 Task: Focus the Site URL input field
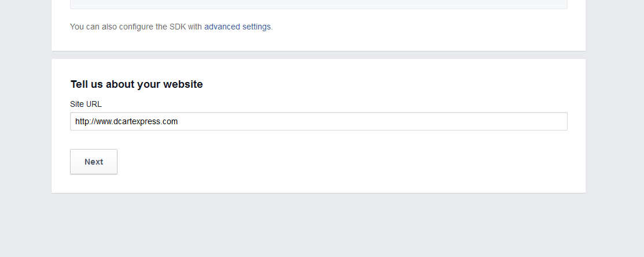point(318,121)
